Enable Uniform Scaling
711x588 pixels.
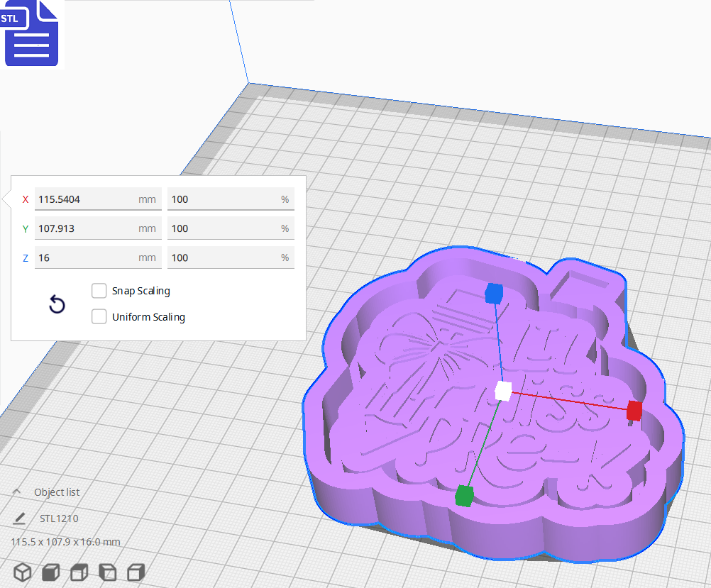(99, 316)
